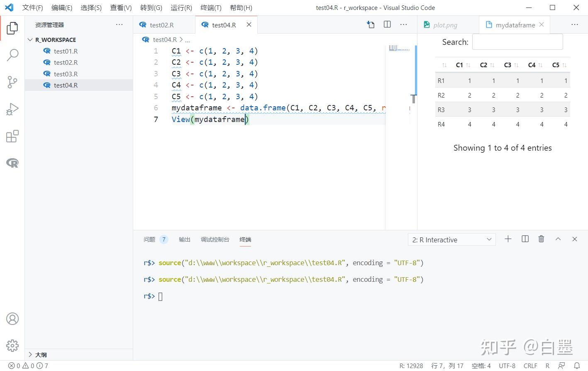Toggle panel maximize with the chevron icon
This screenshot has width=588, height=371.
coord(558,239)
